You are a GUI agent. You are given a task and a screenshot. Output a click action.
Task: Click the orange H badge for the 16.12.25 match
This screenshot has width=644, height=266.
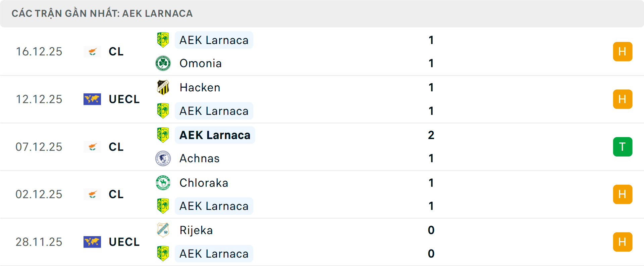(623, 51)
